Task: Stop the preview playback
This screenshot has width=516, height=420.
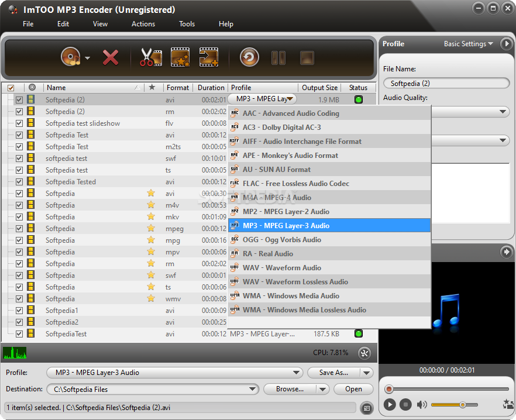Action: (x=405, y=404)
